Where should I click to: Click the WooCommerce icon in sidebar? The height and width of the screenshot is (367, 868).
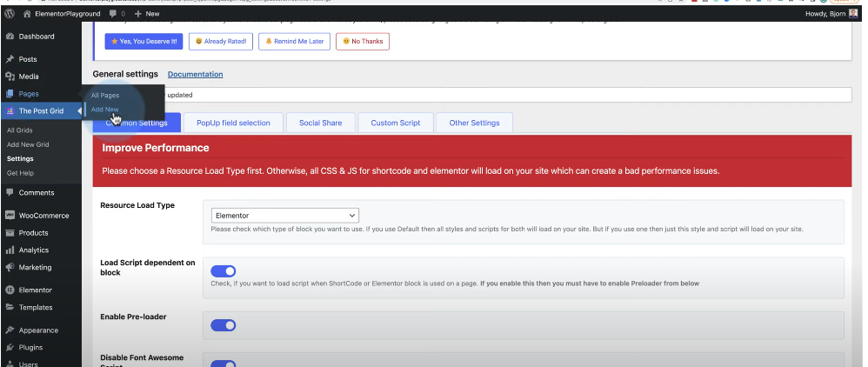pos(10,216)
